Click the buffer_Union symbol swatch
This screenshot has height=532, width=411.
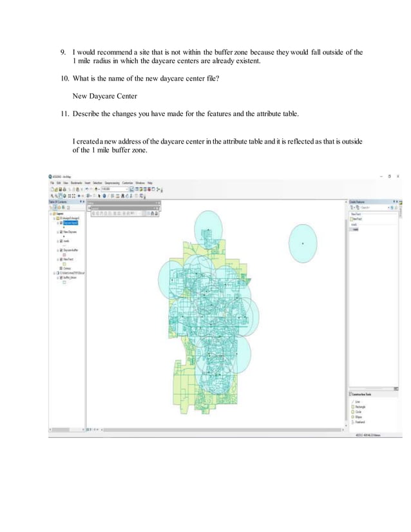(64, 282)
